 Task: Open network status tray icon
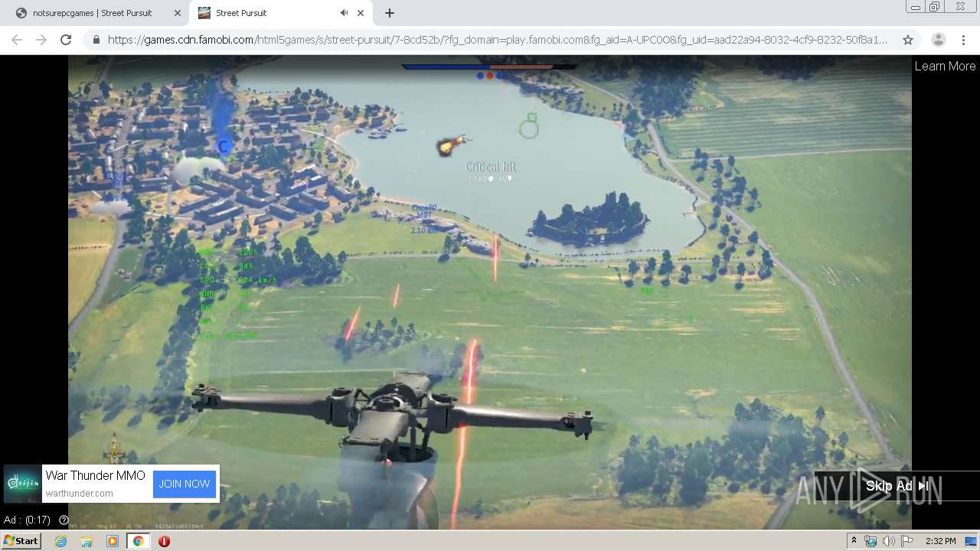[x=871, y=541]
